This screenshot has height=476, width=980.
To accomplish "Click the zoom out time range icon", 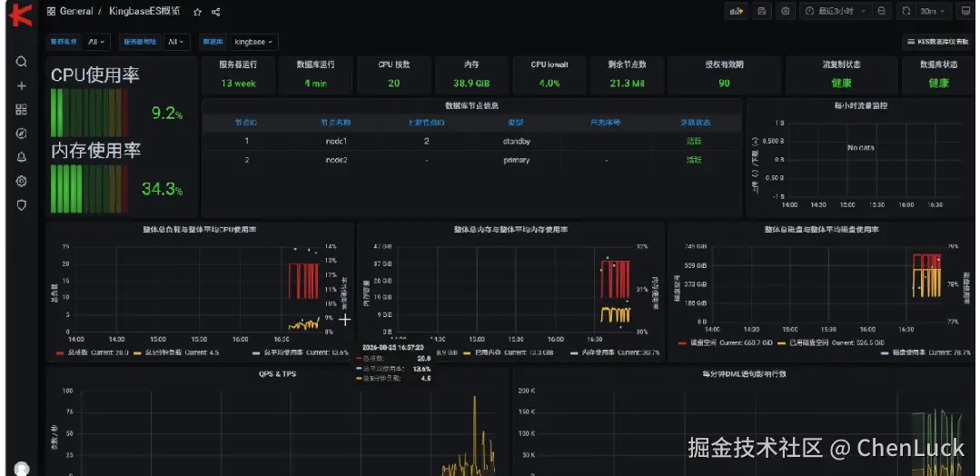I will (x=881, y=11).
